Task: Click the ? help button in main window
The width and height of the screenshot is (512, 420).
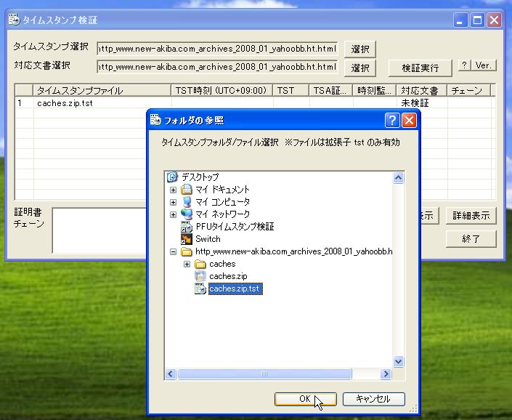Action: pos(464,65)
